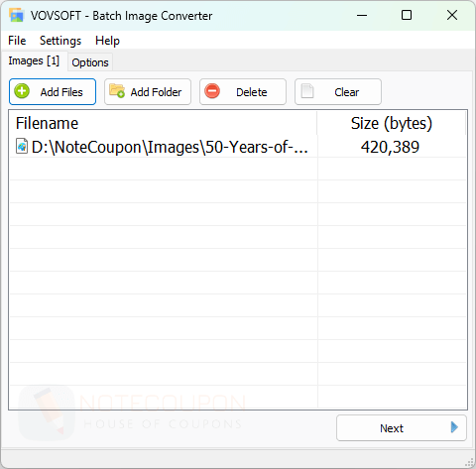Maximize the Batch Image Converter window

coord(407,15)
